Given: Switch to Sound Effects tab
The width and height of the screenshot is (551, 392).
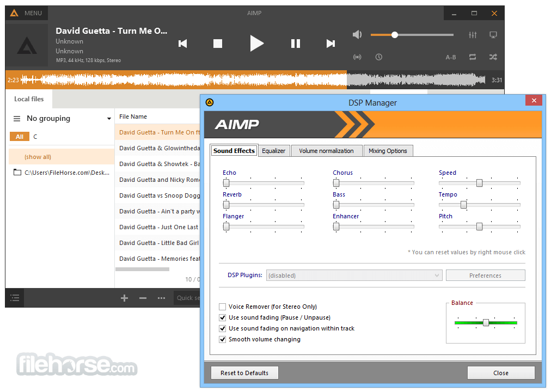Looking at the screenshot, I should tap(234, 151).
